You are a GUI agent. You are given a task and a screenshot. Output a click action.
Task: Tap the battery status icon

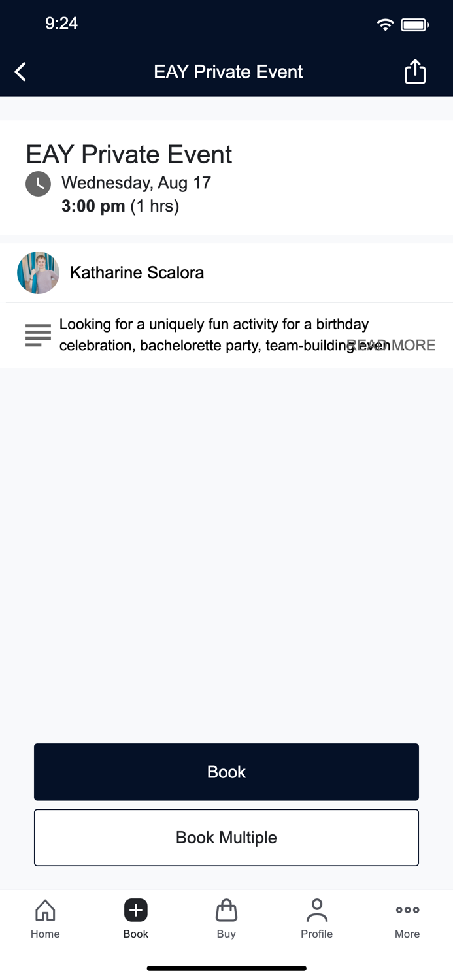coord(414,25)
